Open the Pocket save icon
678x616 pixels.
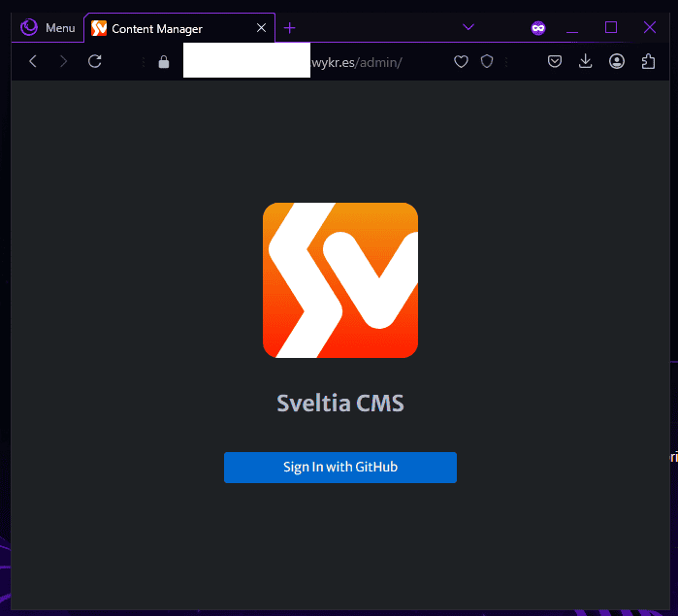[x=555, y=61]
